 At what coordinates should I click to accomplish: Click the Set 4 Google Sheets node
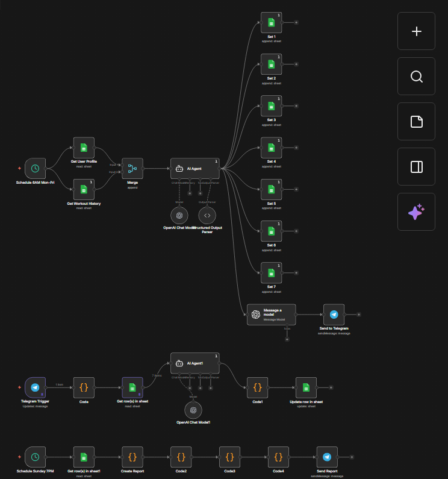(x=271, y=148)
